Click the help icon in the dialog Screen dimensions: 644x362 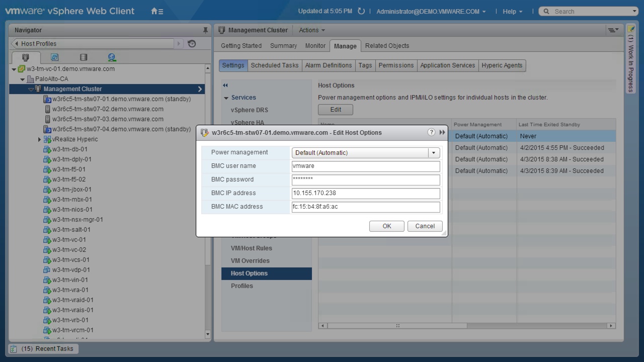[431, 132]
